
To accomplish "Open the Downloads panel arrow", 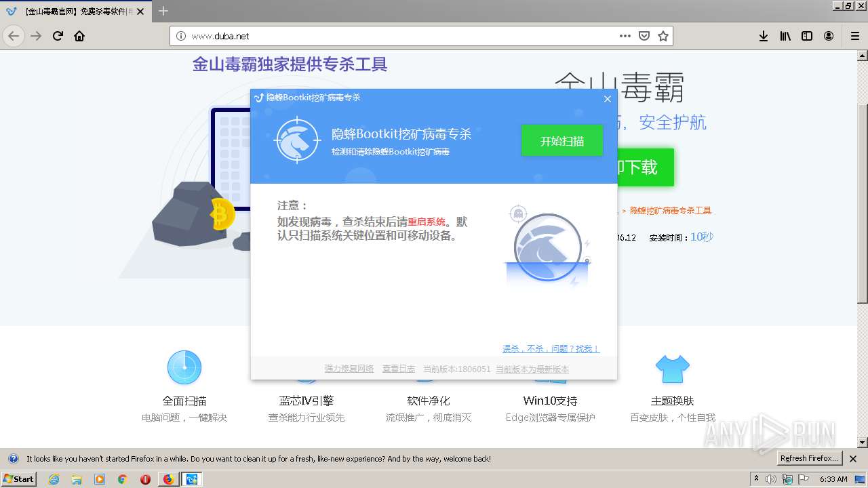I will [x=764, y=36].
